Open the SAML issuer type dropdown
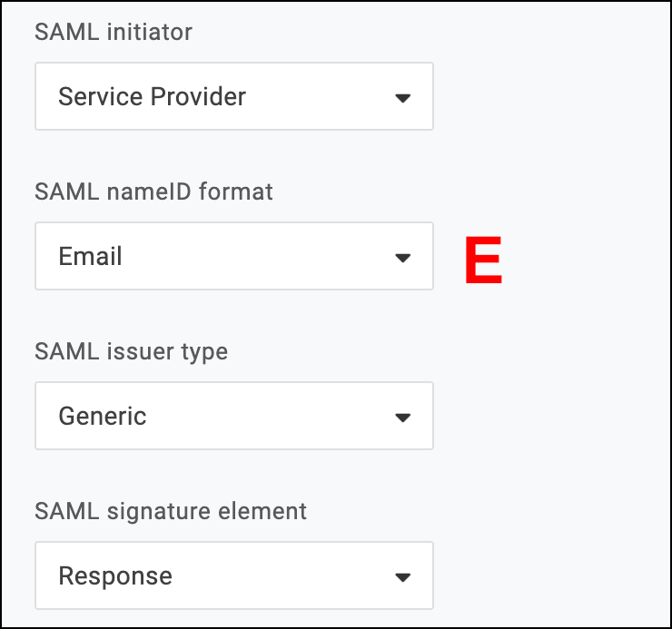 (x=233, y=416)
